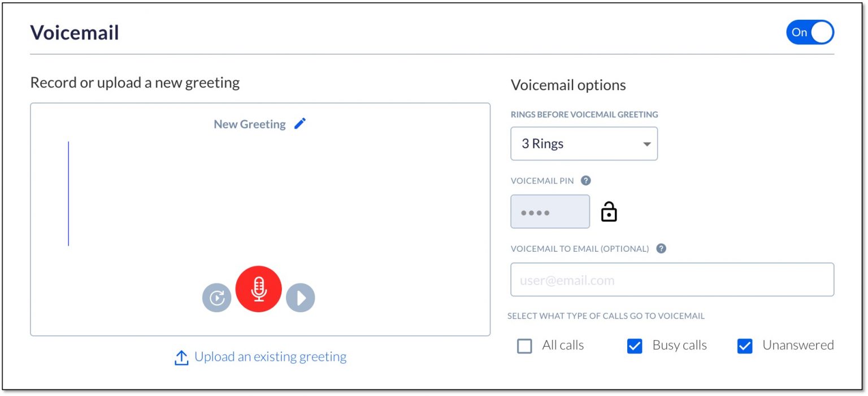Open the Voicemail PIN help tooltip

(x=586, y=180)
